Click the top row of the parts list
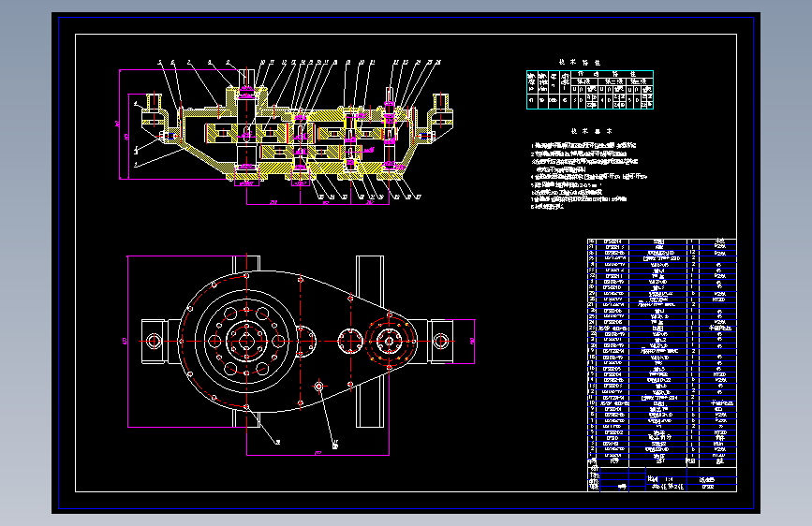Viewport: 812px width, 526px height. click(x=662, y=241)
